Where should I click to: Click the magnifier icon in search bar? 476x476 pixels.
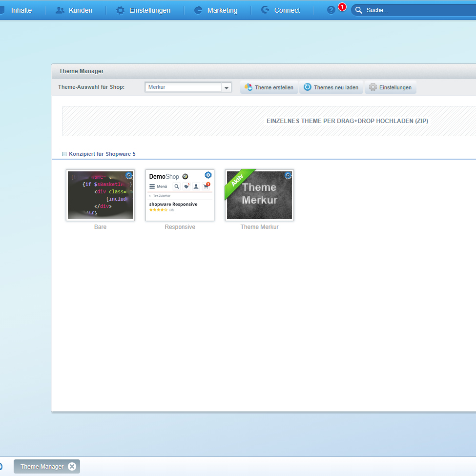coord(359,10)
